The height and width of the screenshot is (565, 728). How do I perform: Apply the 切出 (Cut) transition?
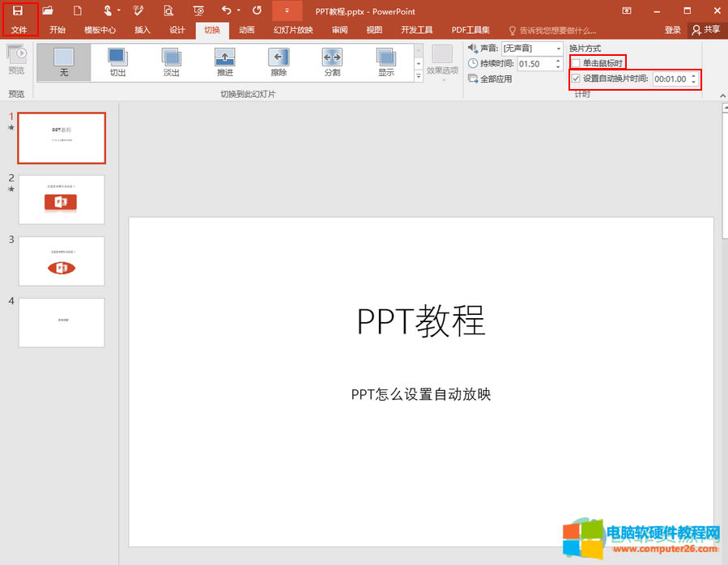point(117,61)
